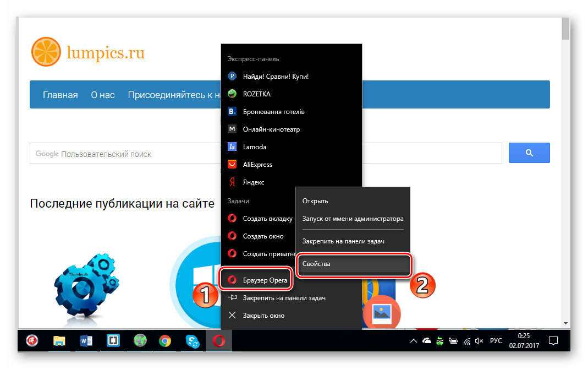Viewport: 588px width, 369px height.
Task: Open the Action Center notification icon
Action: tap(553, 341)
